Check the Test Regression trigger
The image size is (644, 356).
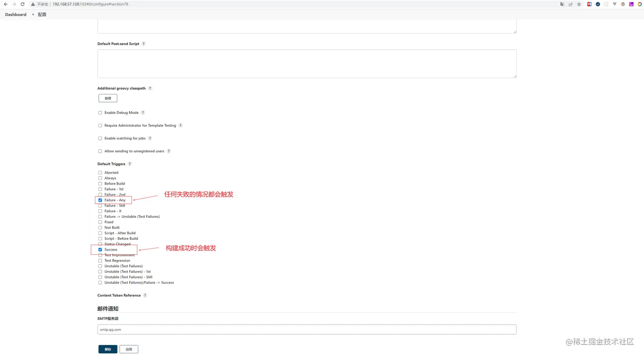point(100,261)
